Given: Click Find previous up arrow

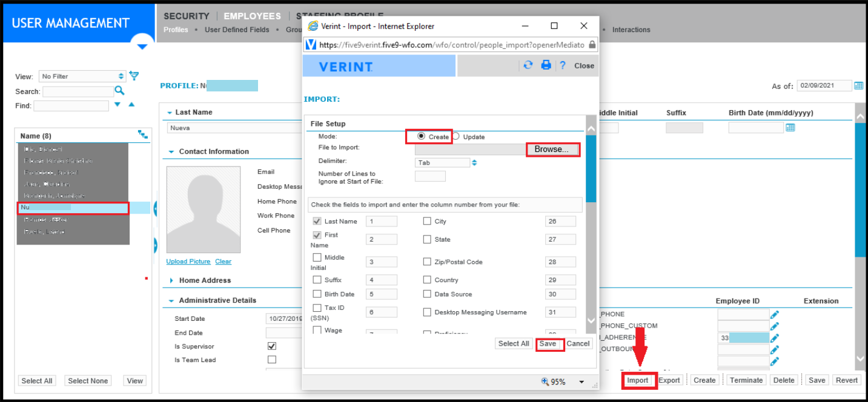Looking at the screenshot, I should pyautogui.click(x=131, y=105).
